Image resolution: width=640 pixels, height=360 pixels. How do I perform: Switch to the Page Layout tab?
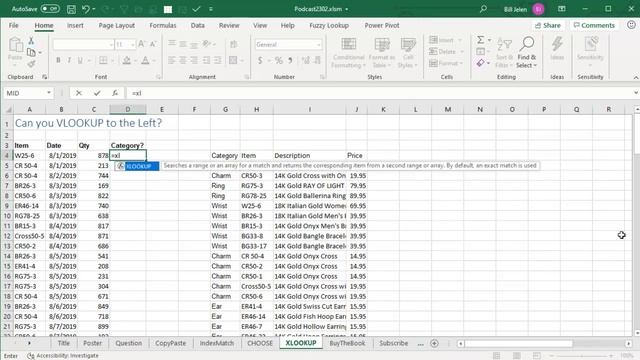pyautogui.click(x=116, y=25)
